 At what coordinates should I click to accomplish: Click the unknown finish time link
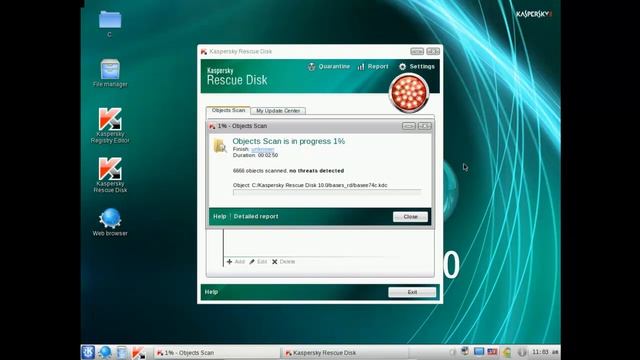[x=262, y=149]
